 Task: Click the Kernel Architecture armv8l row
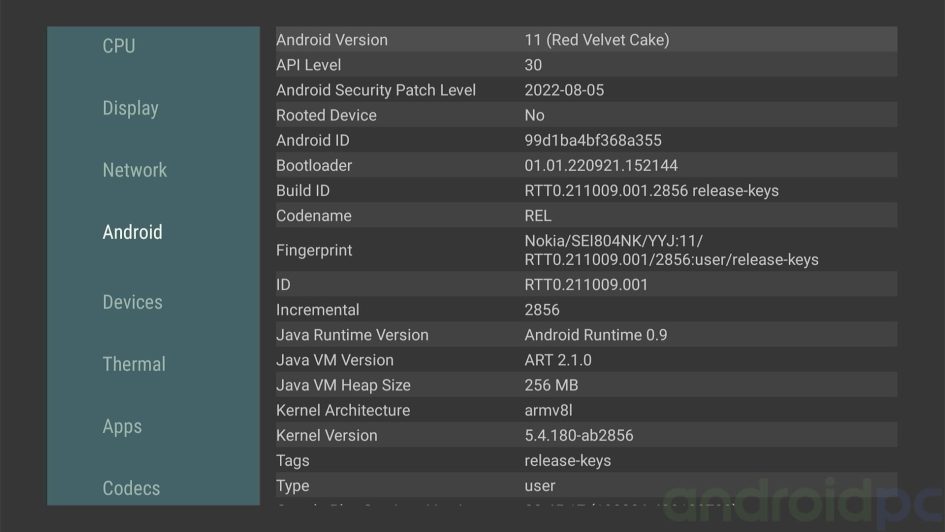tap(585, 410)
